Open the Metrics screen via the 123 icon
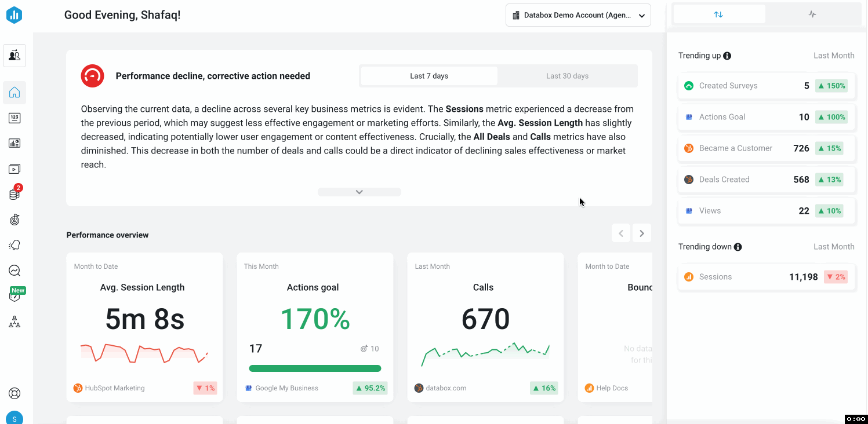The image size is (868, 424). click(14, 118)
